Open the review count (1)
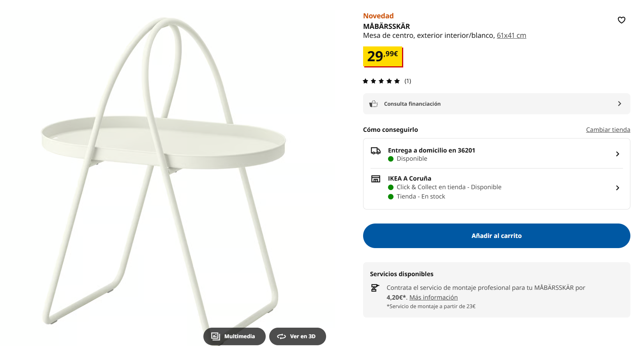Screen dimensions: 644x346 pos(408,81)
